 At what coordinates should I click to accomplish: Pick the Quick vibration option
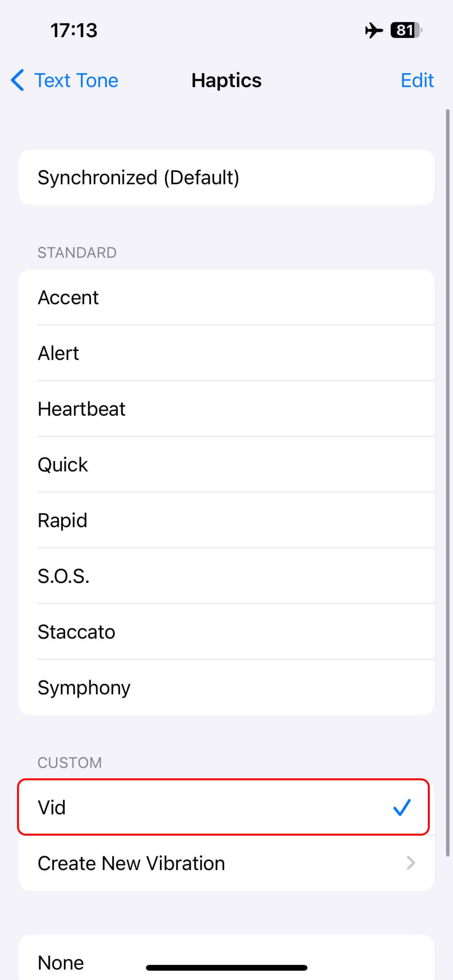(226, 464)
